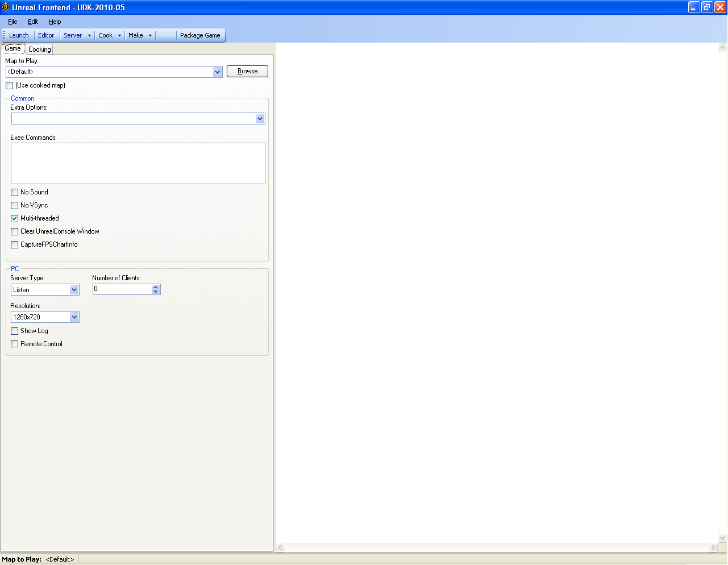This screenshot has height=565, width=728.
Task: Enable the No Sound checkbox
Action: coord(15,193)
